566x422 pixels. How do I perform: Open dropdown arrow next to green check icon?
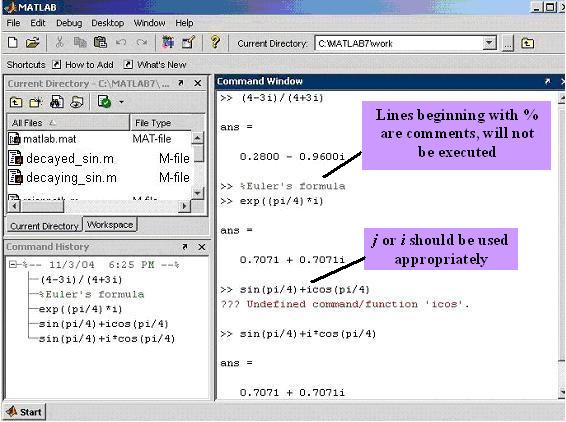[x=122, y=102]
